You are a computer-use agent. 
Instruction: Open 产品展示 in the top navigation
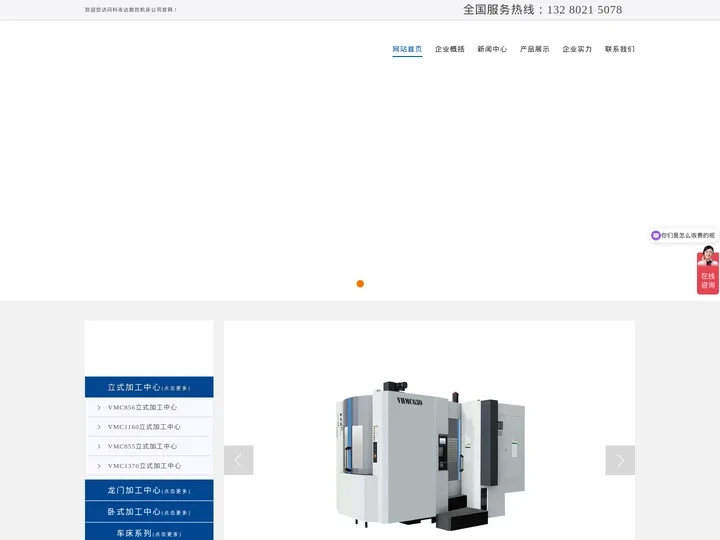click(x=534, y=49)
